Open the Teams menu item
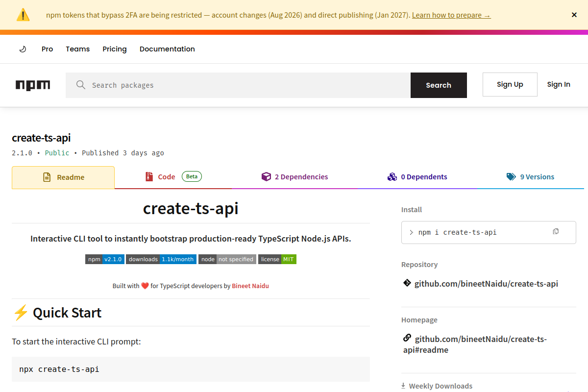The width and height of the screenshot is (588, 392). pos(78,49)
